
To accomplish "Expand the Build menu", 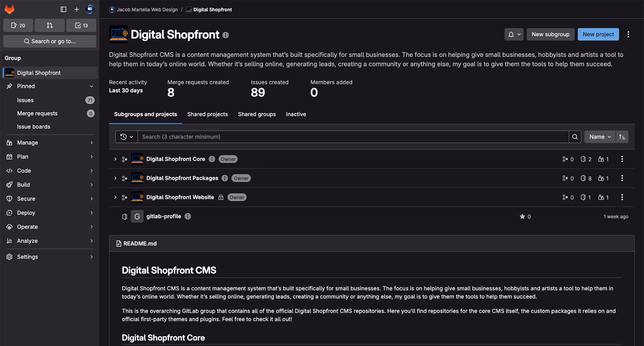I will pos(50,185).
